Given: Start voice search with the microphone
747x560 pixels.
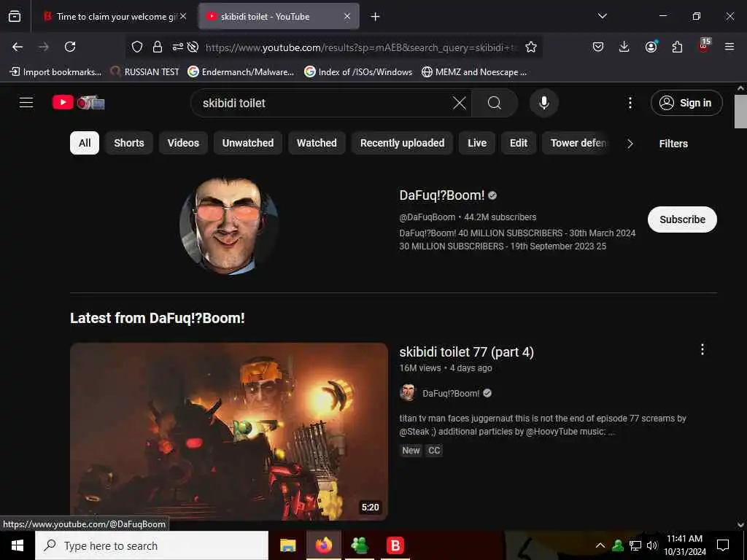Looking at the screenshot, I should pos(544,103).
